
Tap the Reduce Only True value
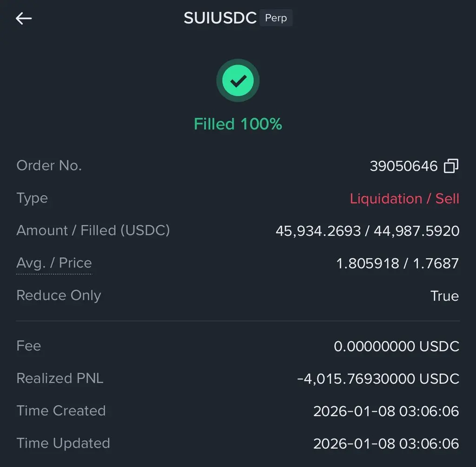(444, 296)
